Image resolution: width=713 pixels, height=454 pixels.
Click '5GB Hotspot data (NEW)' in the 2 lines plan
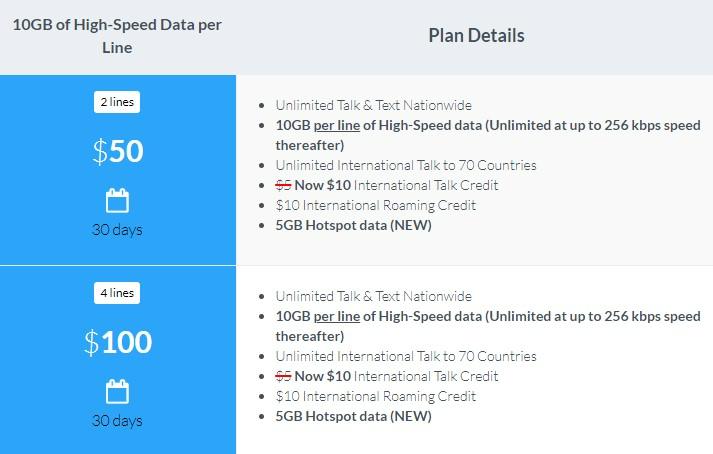coord(353,225)
